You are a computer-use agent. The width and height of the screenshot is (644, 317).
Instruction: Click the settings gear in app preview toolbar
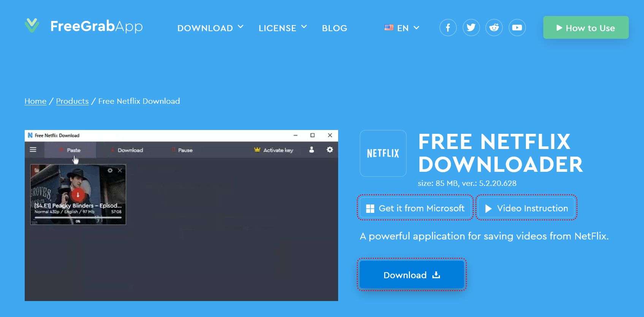pos(330,150)
